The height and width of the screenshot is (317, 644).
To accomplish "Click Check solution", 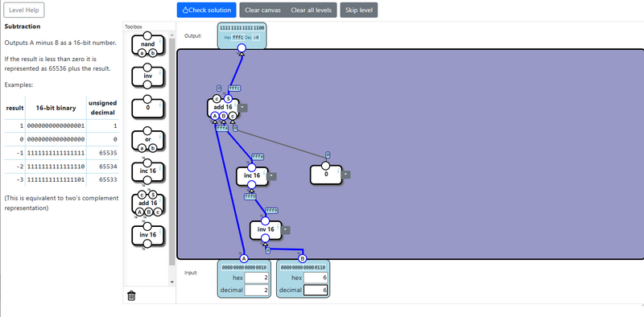I will pos(207,10).
